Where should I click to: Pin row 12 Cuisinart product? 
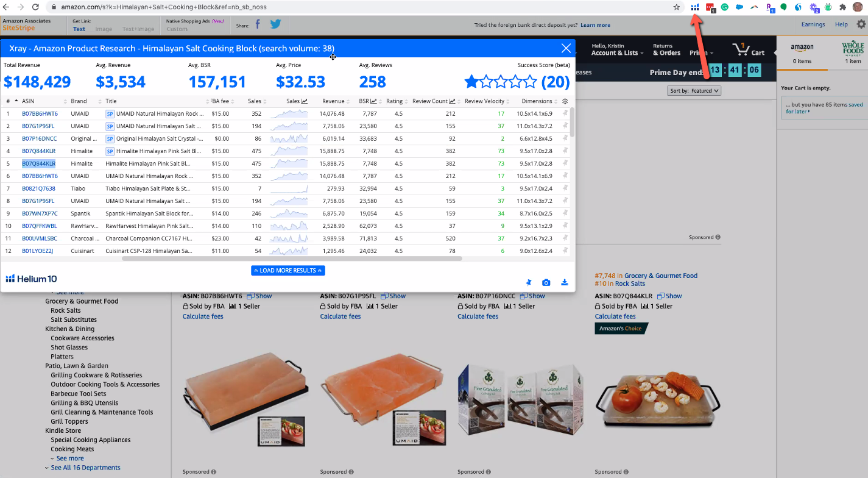point(565,251)
